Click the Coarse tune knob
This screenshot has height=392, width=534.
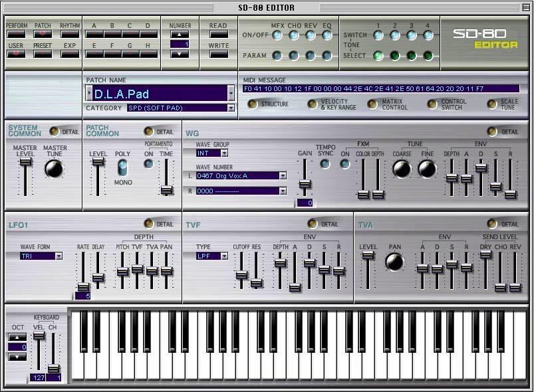(x=402, y=169)
